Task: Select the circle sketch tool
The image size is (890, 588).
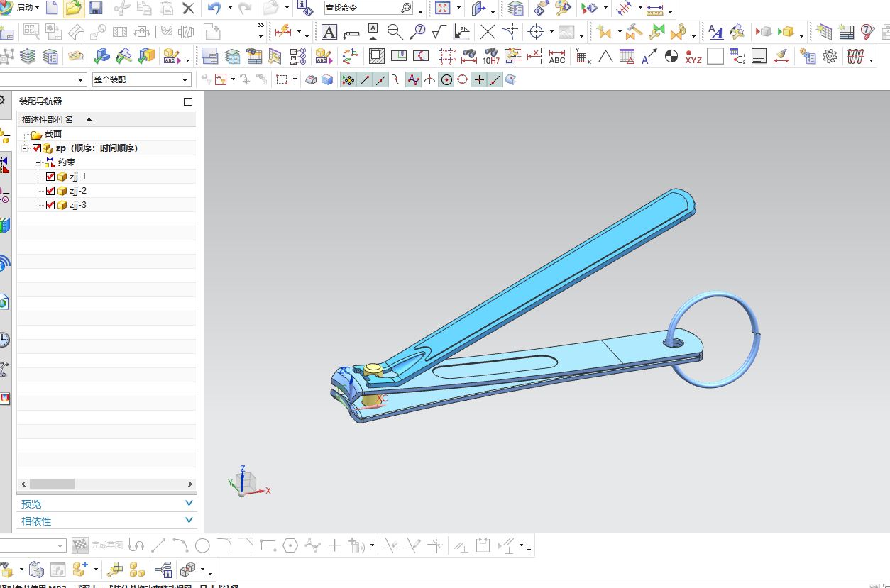Action: pyautogui.click(x=202, y=545)
